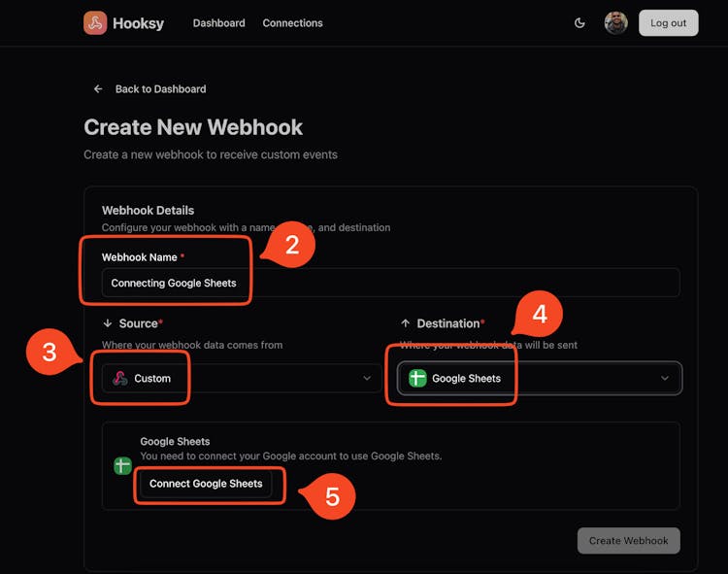
Task: Click the back arrow icon
Action: (98, 88)
